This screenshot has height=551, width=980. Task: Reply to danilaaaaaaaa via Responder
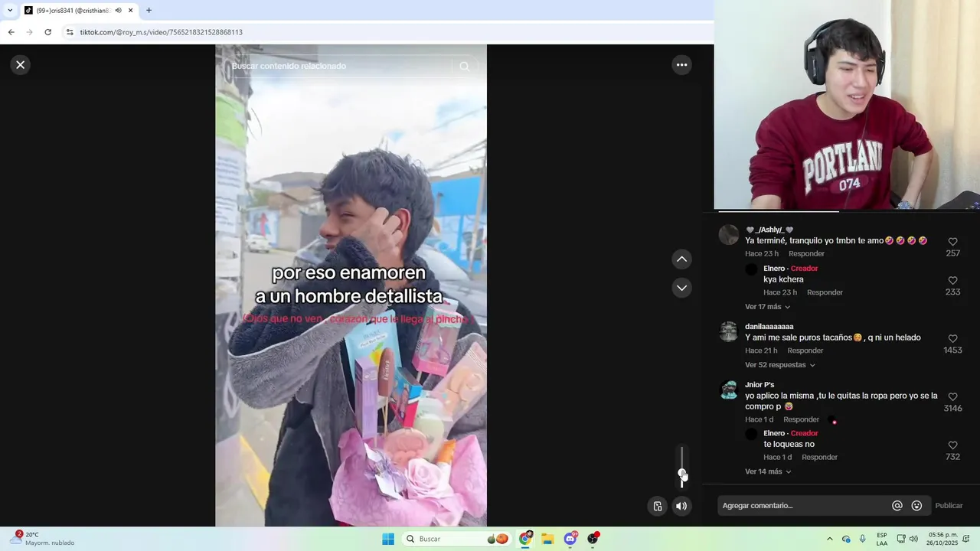805,350
